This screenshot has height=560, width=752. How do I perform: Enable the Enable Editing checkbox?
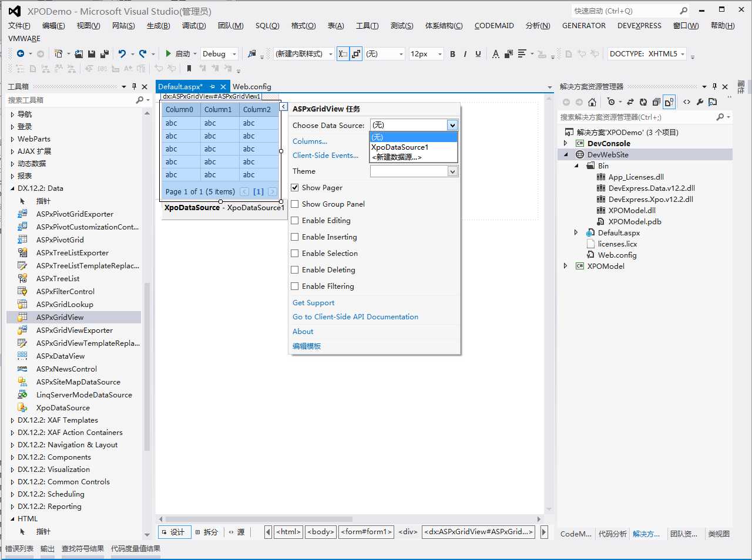tap(295, 221)
